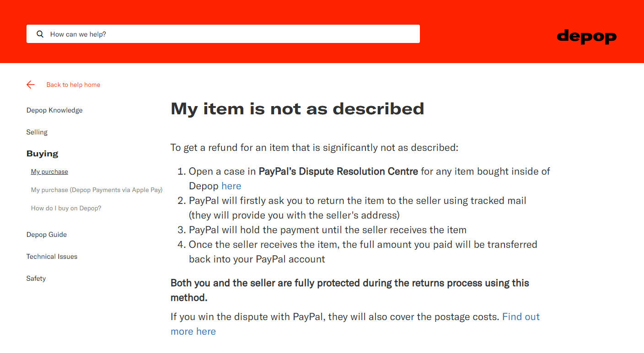The image size is (644, 353).
Task: Open How do I buy on Depop?
Action: [x=66, y=208]
